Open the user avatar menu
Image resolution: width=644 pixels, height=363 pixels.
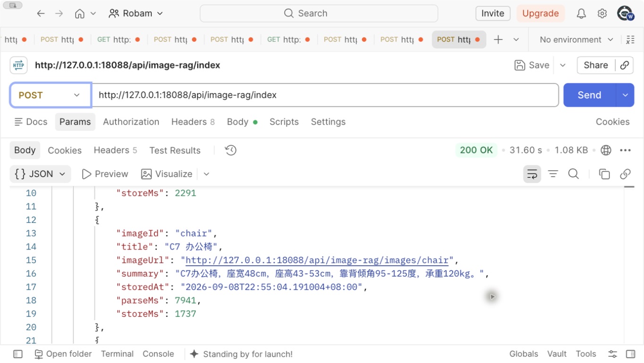tap(625, 13)
